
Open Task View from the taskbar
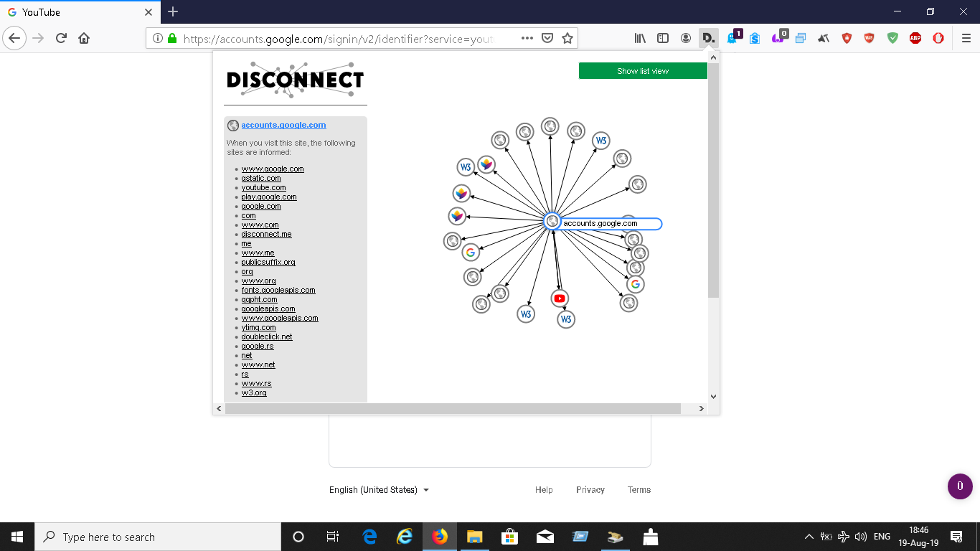[x=333, y=537]
